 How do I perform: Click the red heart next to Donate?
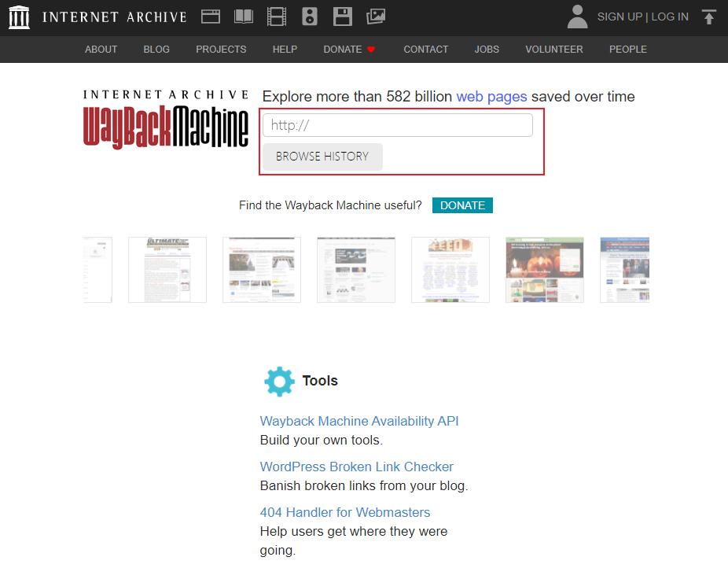tap(370, 50)
